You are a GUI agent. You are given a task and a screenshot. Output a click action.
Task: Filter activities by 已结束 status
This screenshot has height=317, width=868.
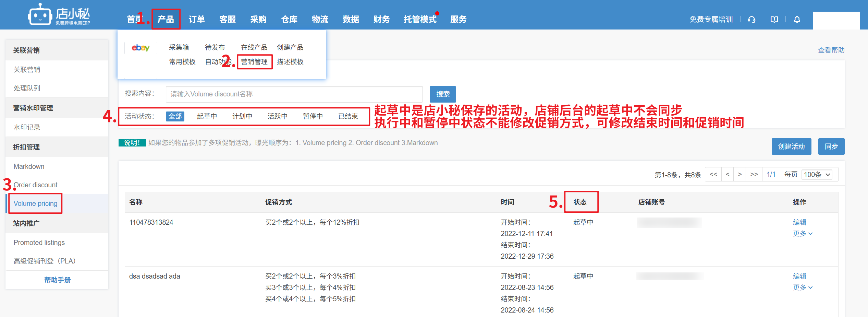click(x=348, y=117)
